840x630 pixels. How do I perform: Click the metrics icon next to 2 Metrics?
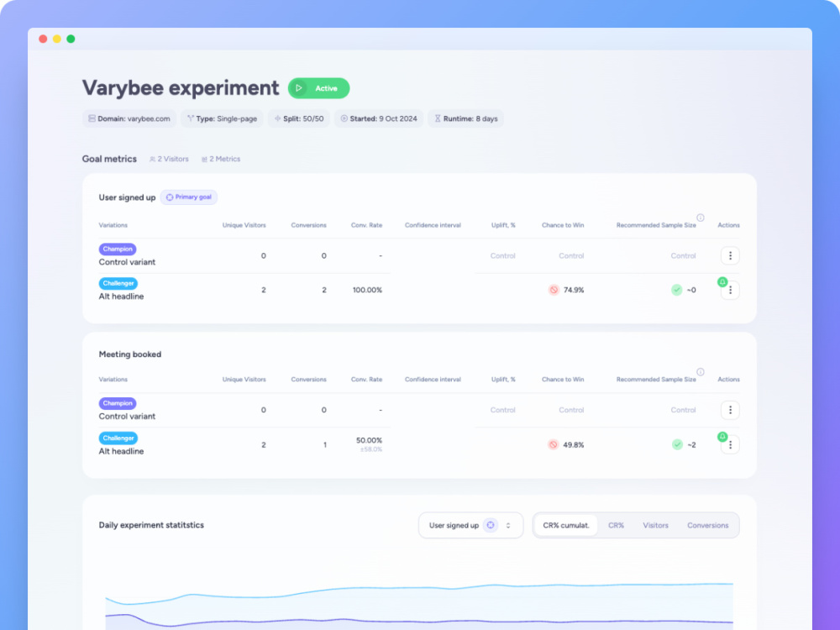(204, 159)
